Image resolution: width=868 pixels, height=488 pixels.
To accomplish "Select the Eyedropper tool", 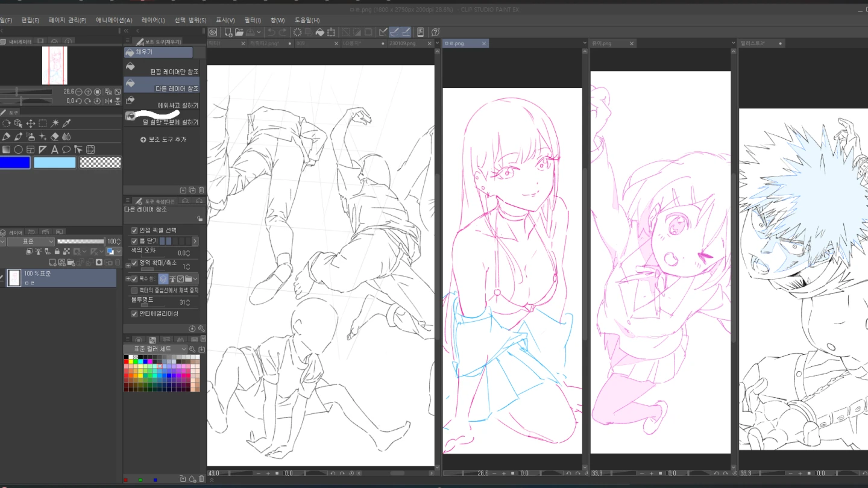I will [66, 123].
